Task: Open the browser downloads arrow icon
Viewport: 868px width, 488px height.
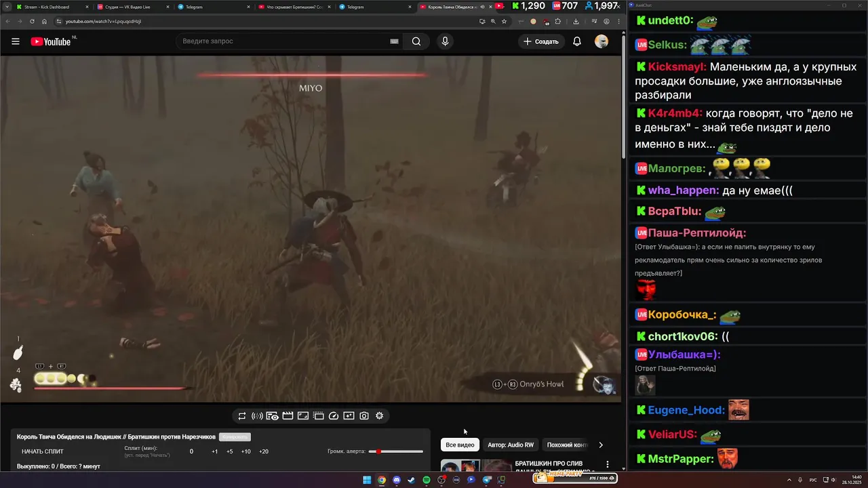Action: (x=576, y=21)
